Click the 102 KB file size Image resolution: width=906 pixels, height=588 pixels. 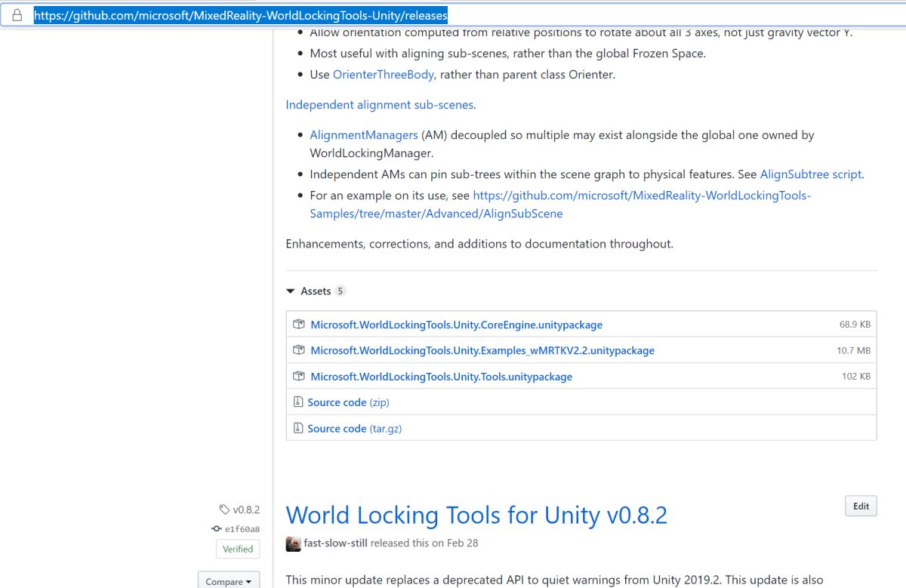click(x=856, y=376)
